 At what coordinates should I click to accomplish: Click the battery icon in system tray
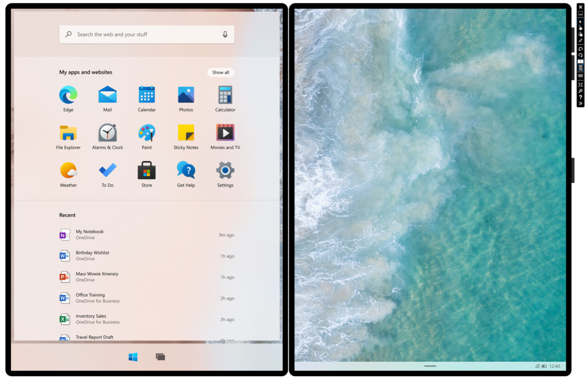(544, 366)
